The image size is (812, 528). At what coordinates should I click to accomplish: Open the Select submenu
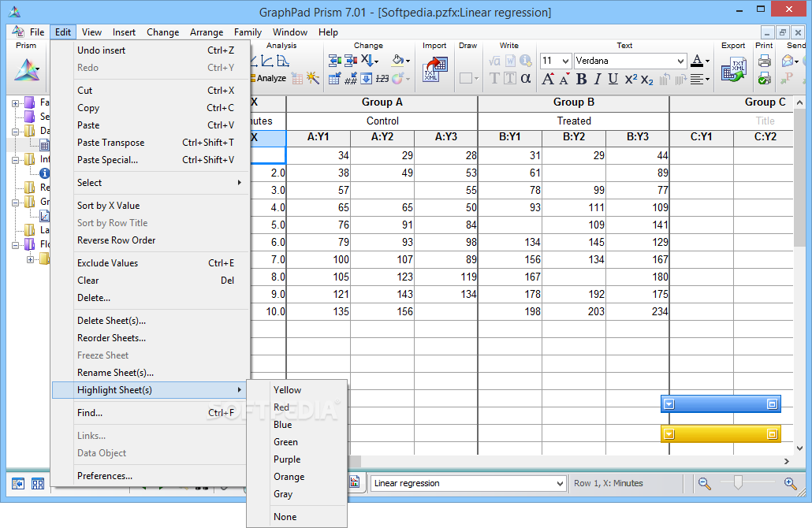pos(151,183)
